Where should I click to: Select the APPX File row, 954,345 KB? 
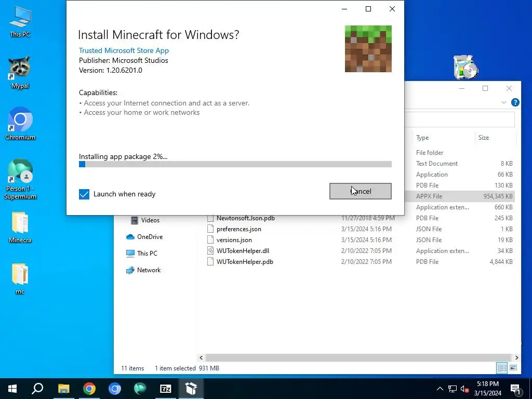click(x=460, y=196)
